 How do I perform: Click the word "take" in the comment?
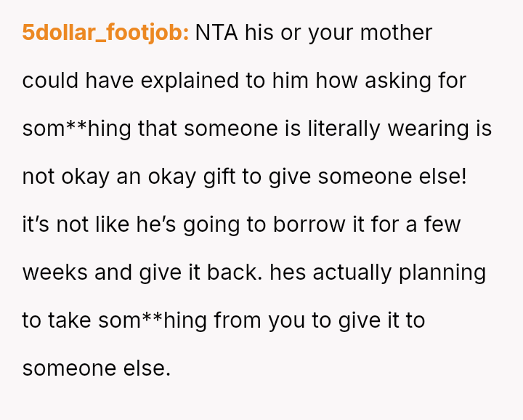point(68,320)
